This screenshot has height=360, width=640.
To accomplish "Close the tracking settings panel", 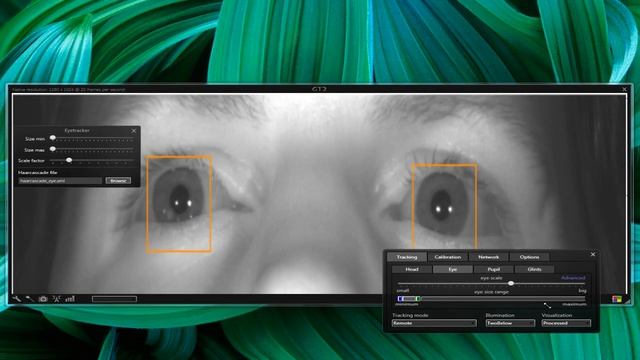I will (x=593, y=254).
